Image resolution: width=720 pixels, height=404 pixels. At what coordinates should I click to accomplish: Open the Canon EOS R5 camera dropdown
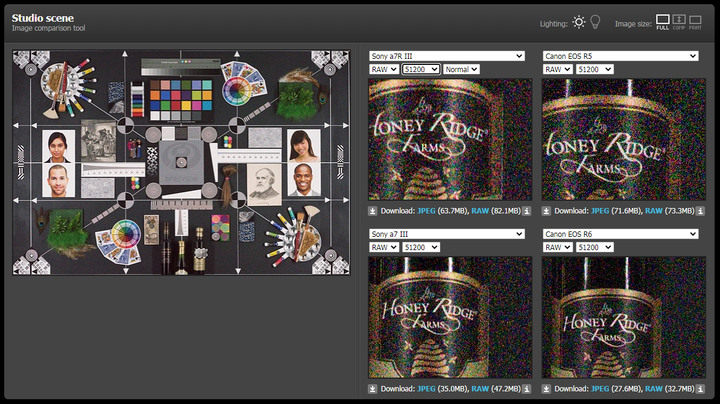(x=620, y=56)
